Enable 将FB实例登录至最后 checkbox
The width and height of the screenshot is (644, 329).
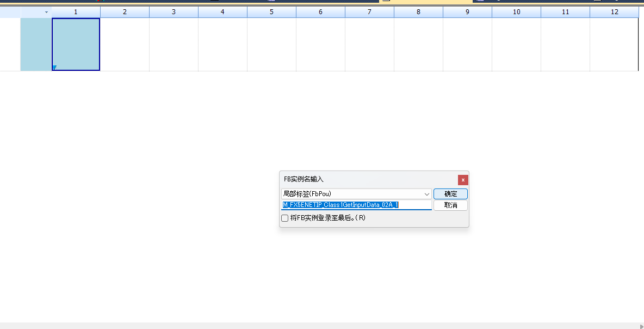[284, 218]
